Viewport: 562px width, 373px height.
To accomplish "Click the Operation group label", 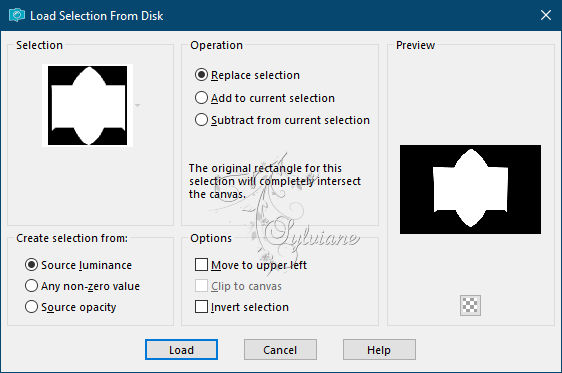I will (x=216, y=45).
